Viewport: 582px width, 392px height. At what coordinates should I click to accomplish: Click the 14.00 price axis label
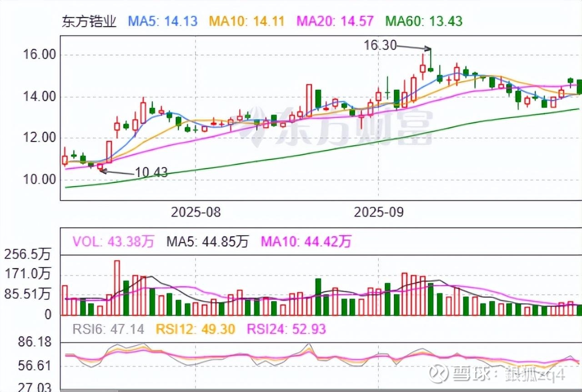pyautogui.click(x=39, y=97)
